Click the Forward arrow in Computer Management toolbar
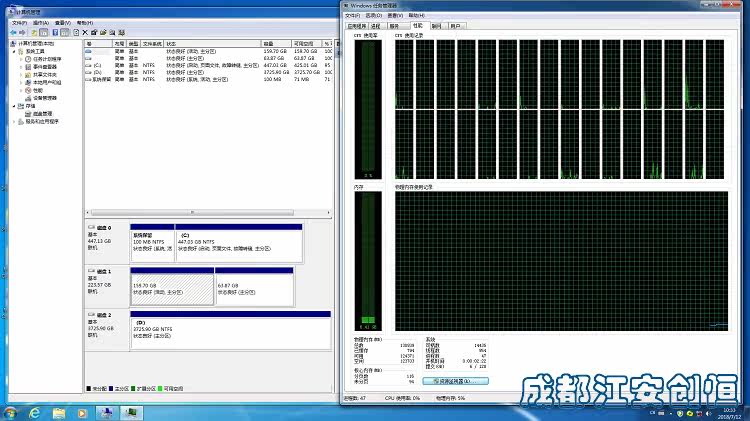Viewport: 750px width, 421px height. click(22, 33)
